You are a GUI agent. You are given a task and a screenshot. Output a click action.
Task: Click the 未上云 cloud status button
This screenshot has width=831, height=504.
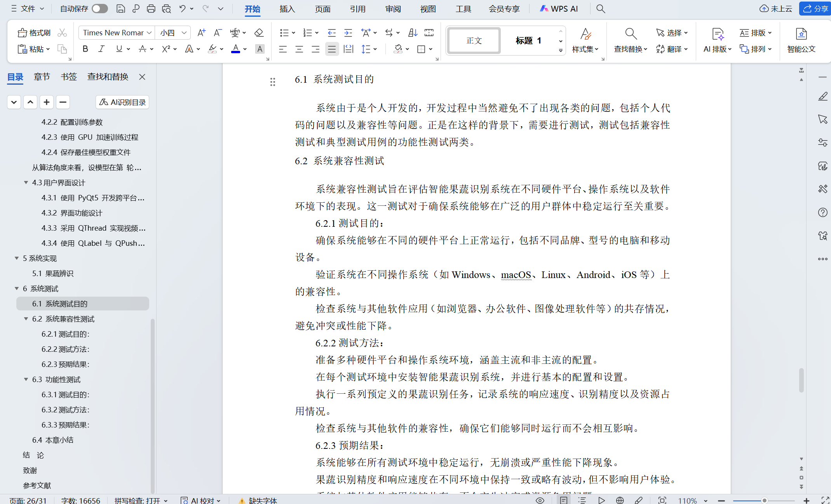point(776,9)
